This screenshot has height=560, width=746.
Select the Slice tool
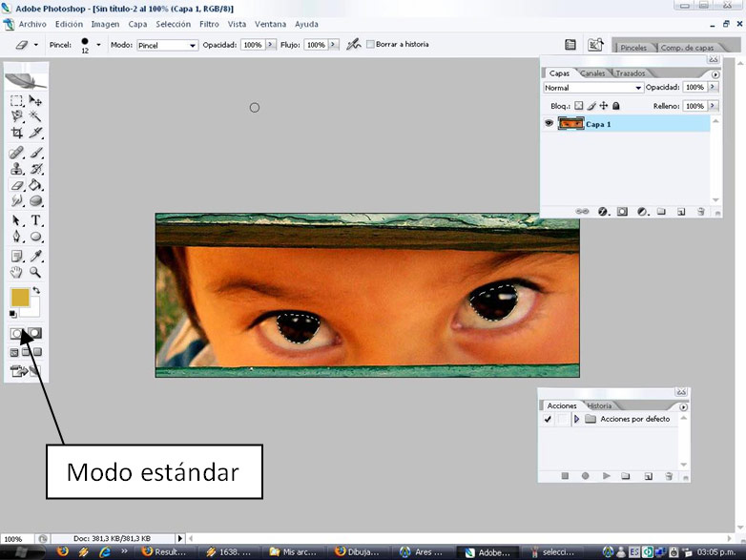click(35, 133)
